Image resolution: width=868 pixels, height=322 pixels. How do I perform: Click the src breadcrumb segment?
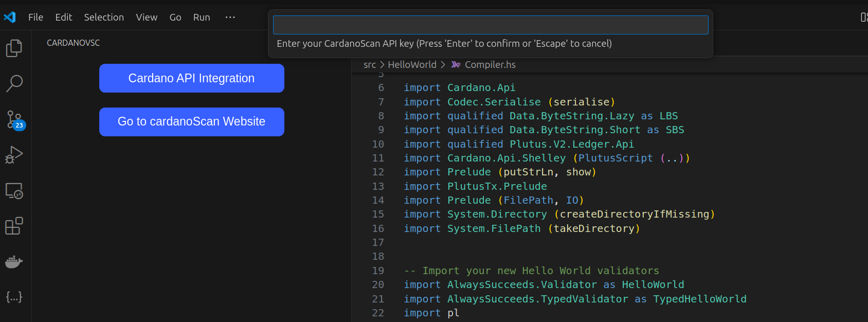(370, 65)
